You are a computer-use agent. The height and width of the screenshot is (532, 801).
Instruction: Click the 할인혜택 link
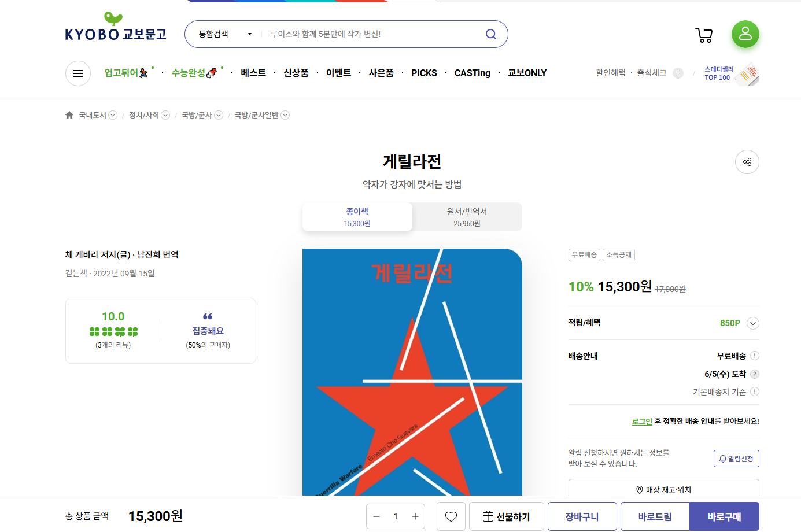tap(611, 73)
